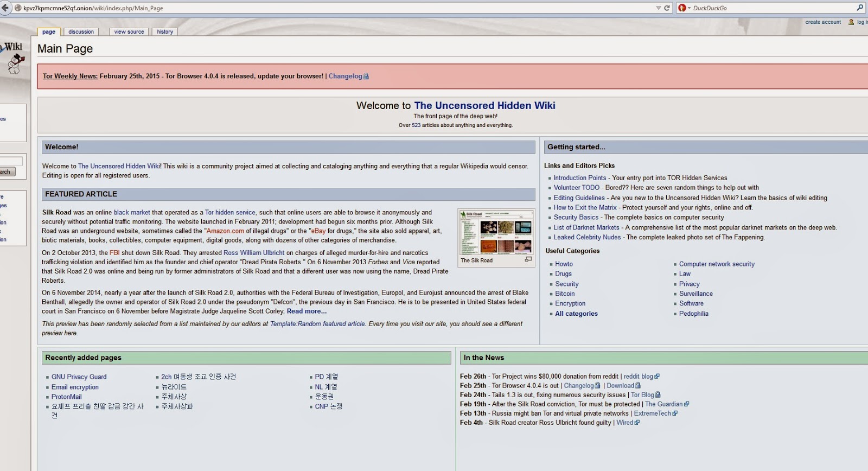868x471 pixels.
Task: Click lock icon after Download link
Action: click(637, 386)
